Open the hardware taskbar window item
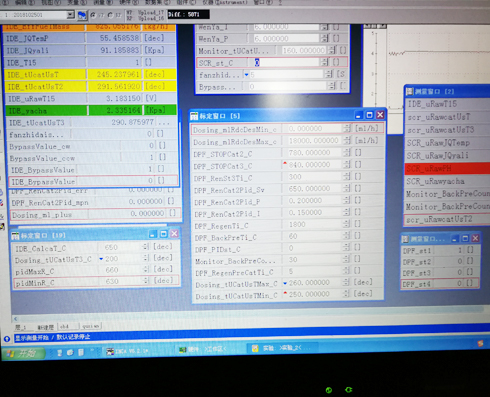The image size is (490, 397). pyautogui.click(x=202, y=349)
